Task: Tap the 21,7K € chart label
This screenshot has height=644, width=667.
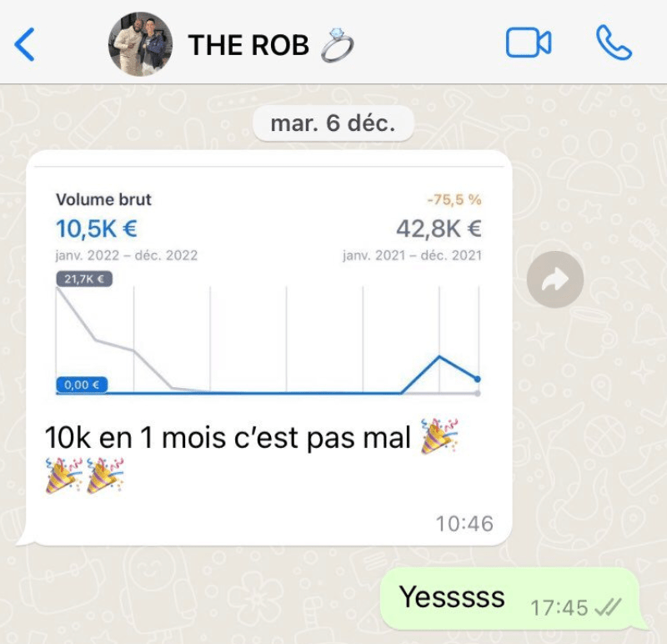Action: [x=84, y=279]
